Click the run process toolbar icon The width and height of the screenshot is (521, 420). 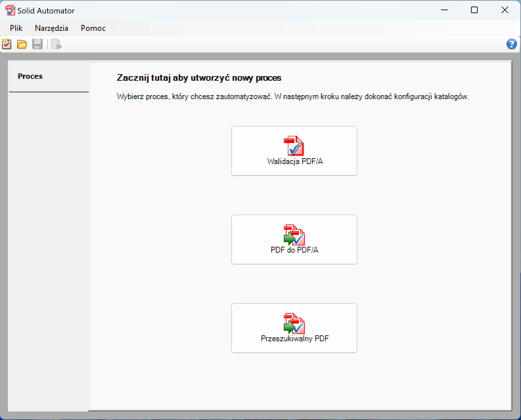pyautogui.click(x=57, y=44)
